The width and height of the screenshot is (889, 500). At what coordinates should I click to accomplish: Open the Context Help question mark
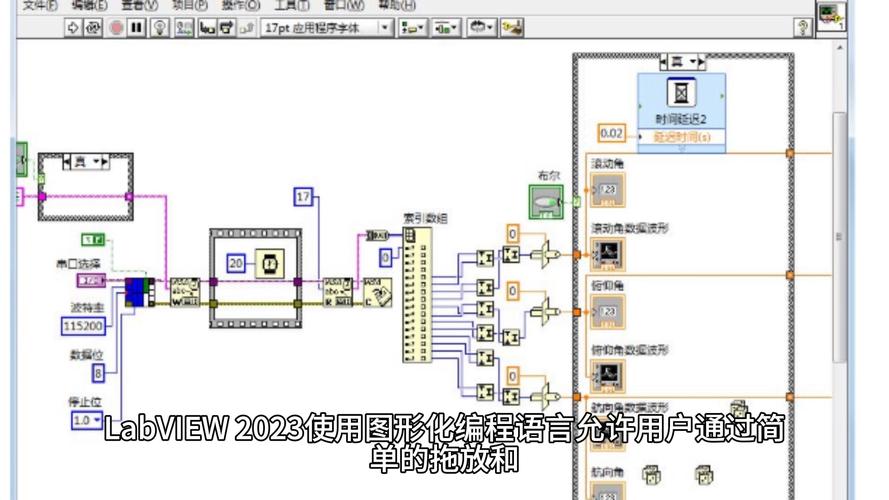point(803,27)
